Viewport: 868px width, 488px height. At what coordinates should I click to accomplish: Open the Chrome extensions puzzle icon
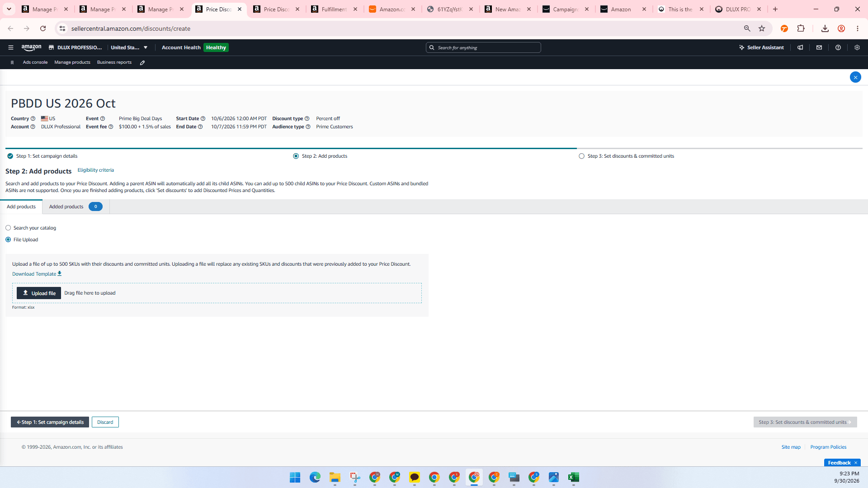(x=801, y=28)
